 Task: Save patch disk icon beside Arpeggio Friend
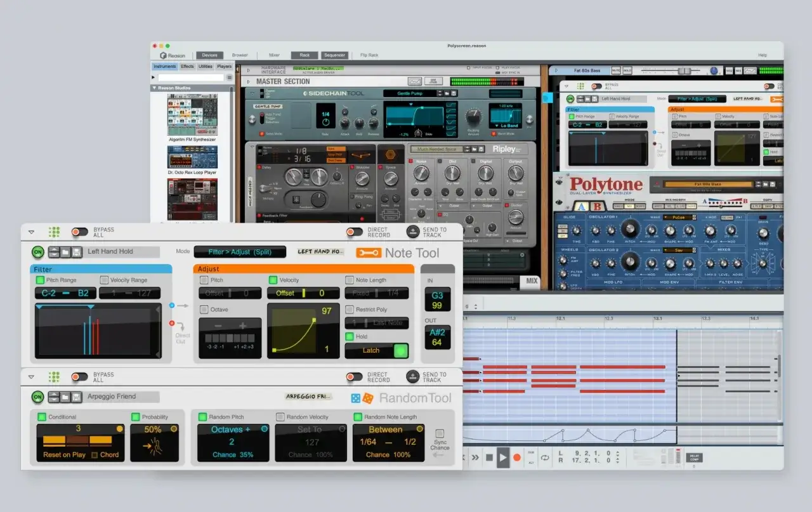click(x=77, y=397)
